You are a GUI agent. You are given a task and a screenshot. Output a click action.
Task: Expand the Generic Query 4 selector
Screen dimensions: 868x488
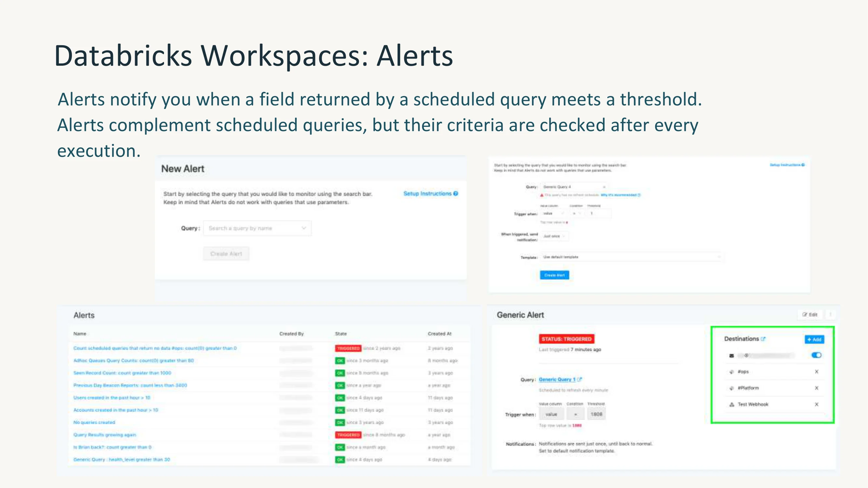pos(574,187)
